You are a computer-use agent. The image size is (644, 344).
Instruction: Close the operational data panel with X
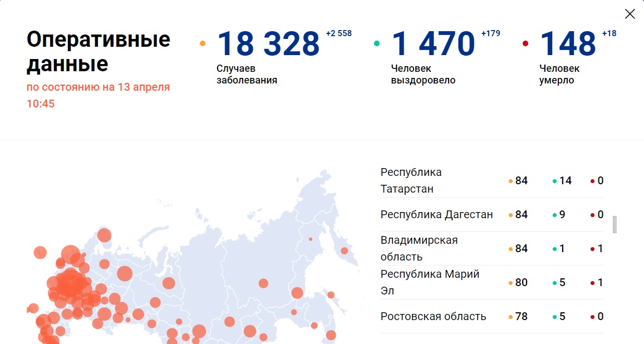click(630, 14)
